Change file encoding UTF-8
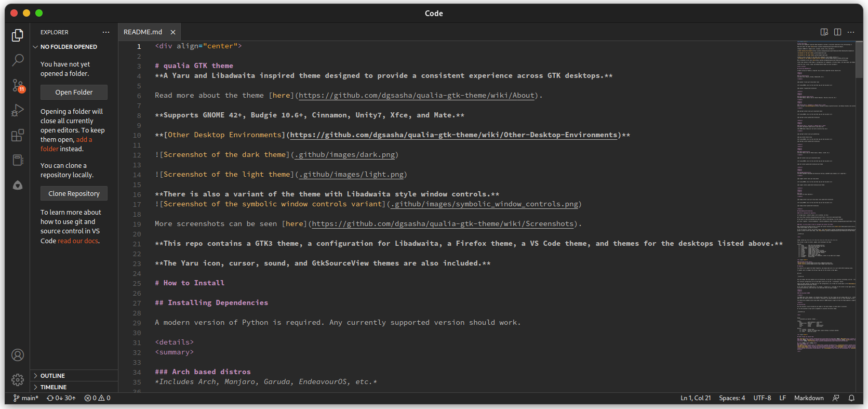This screenshot has height=409, width=868. click(762, 398)
